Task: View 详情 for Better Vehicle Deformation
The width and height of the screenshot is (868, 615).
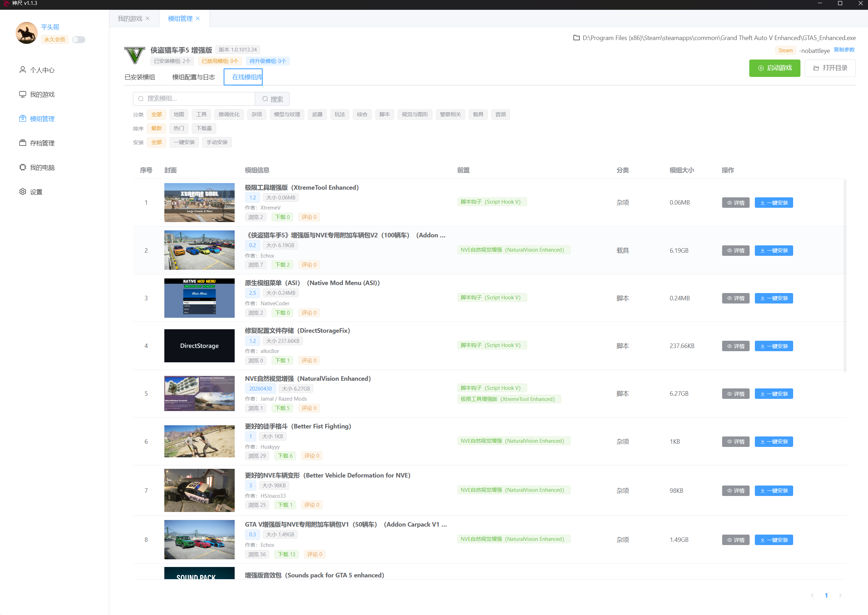Action: [x=735, y=491]
